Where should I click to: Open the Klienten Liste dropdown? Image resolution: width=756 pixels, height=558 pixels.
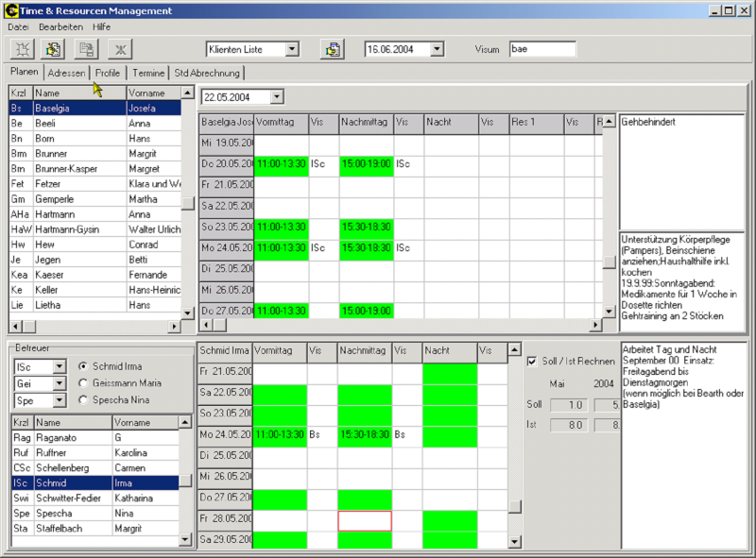pyautogui.click(x=292, y=49)
